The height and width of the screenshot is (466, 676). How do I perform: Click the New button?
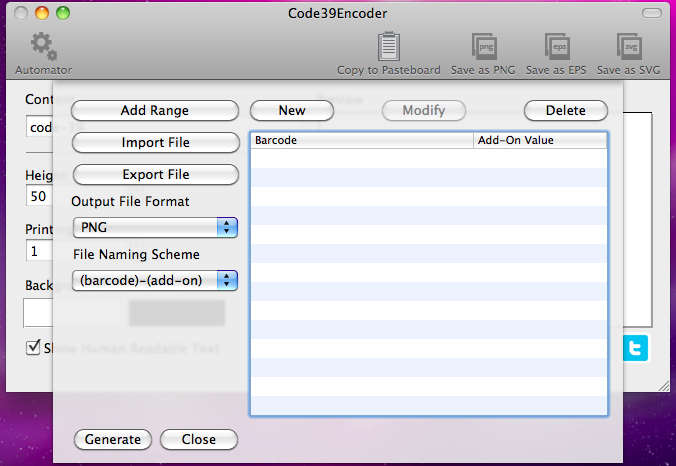[x=292, y=110]
